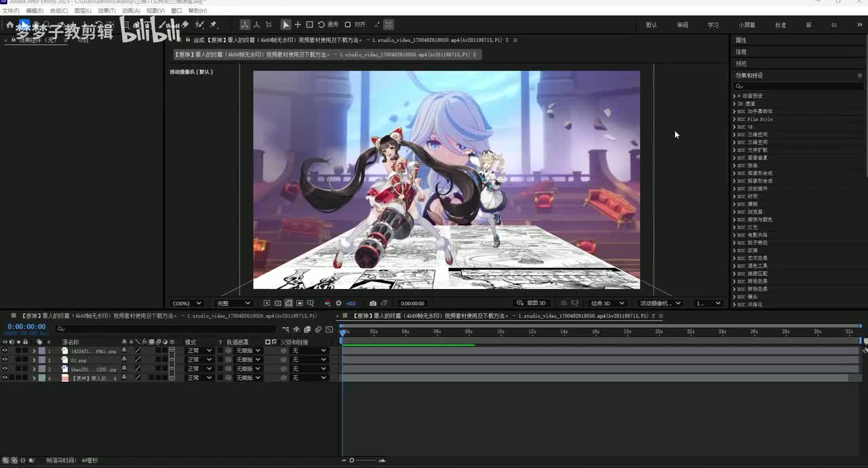Open the active camera view dropdown

[x=660, y=303]
